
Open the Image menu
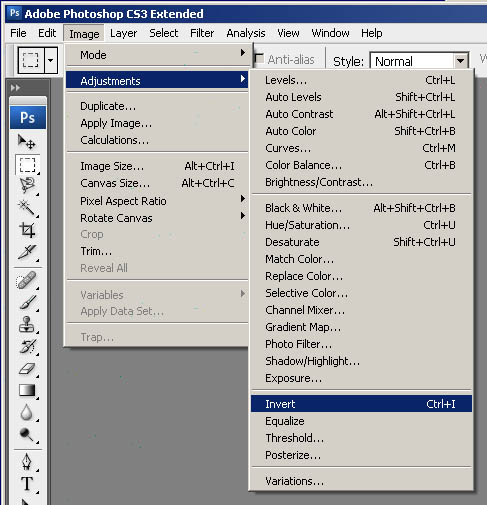coord(84,34)
